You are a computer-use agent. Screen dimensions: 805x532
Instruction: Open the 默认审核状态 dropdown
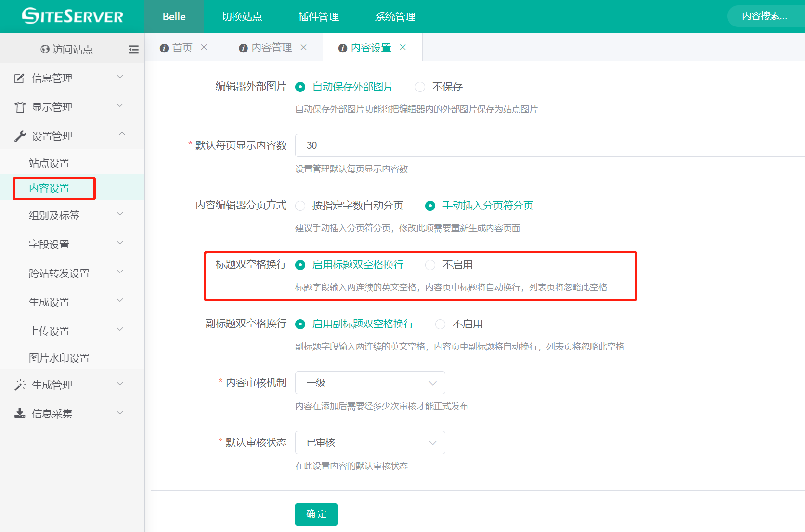[370, 442]
